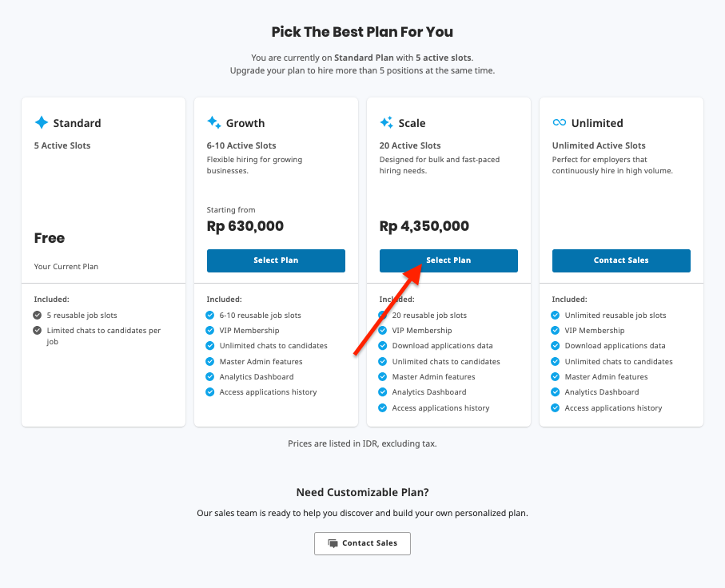Click checkmark beside Scale Access applications history
The image size is (725, 588).
point(382,407)
